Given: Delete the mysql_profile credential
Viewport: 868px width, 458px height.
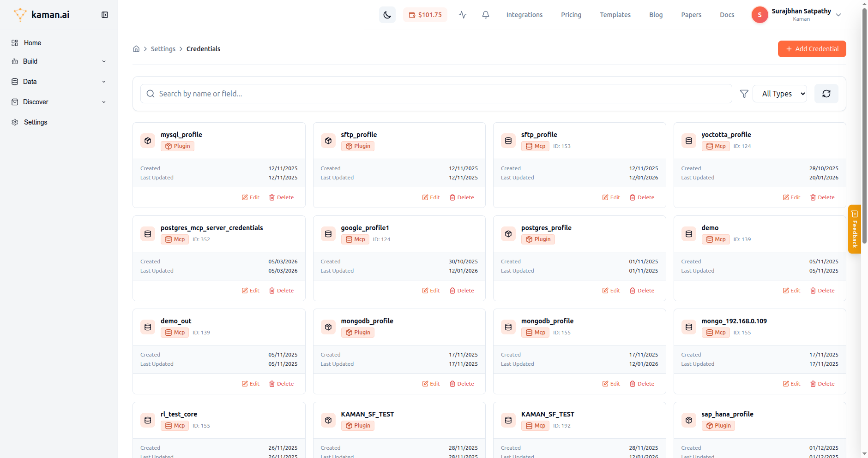Looking at the screenshot, I should [x=281, y=197].
